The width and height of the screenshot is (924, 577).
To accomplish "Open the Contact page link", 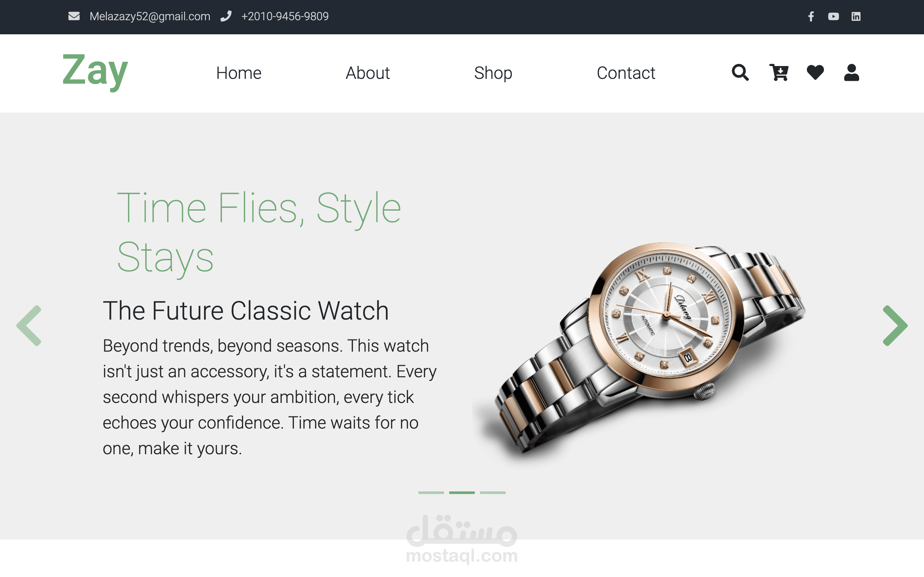I will [x=626, y=73].
